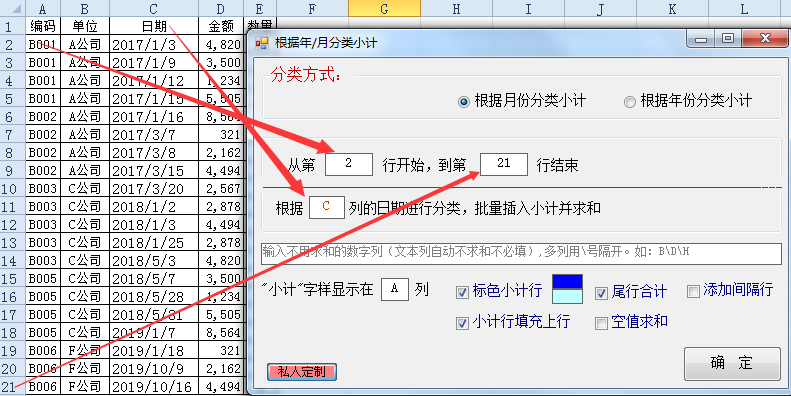791x396 pixels.
Task: Click the 确定 button
Action: pyautogui.click(x=732, y=363)
